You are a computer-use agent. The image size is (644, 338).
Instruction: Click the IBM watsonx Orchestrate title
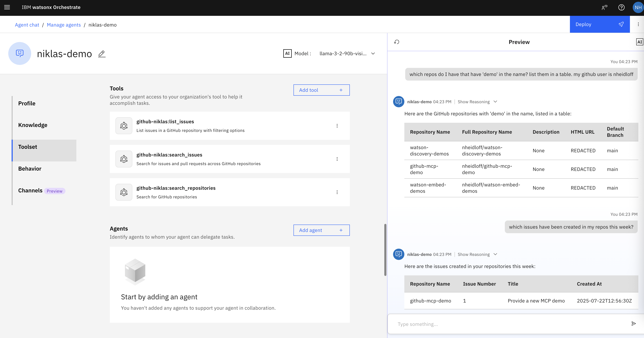51,7
